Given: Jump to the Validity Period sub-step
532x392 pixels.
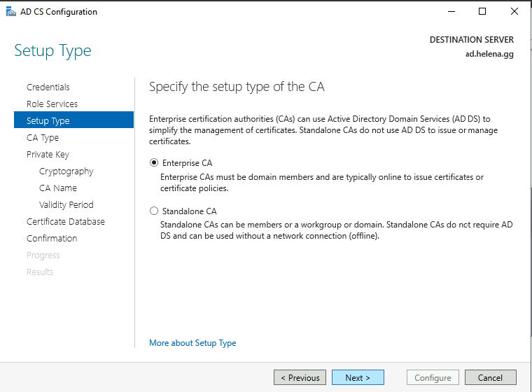Looking at the screenshot, I should tap(66, 205).
